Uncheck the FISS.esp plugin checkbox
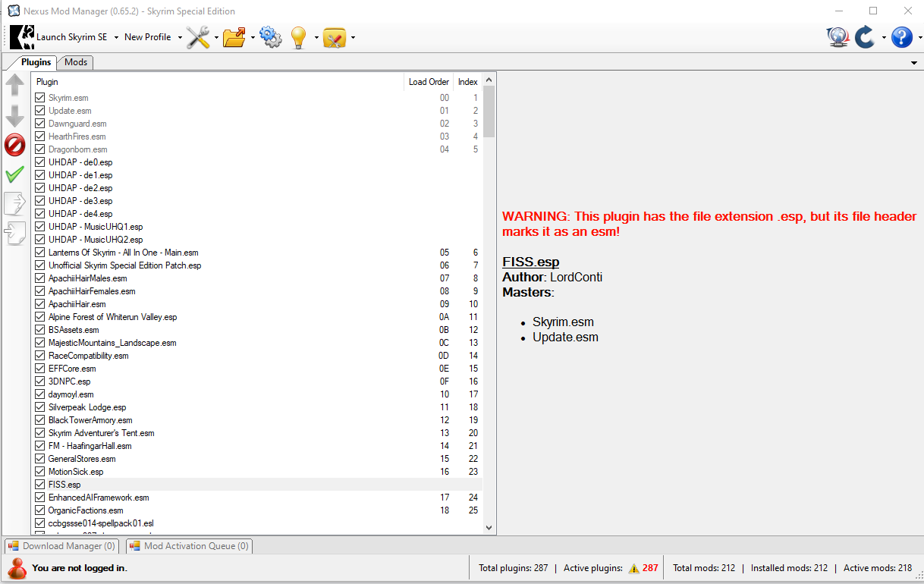 pos(40,485)
